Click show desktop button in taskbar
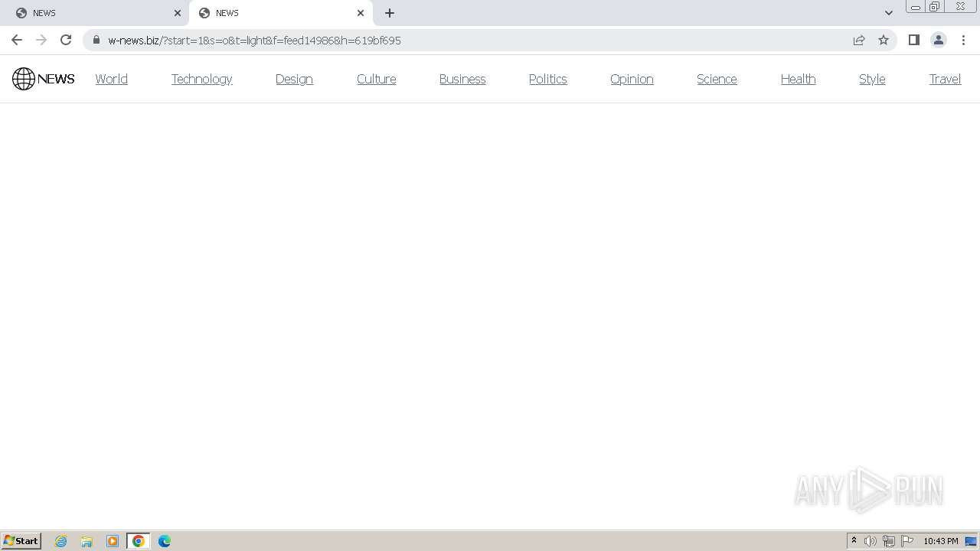The width and height of the screenshot is (980, 551). (971, 541)
